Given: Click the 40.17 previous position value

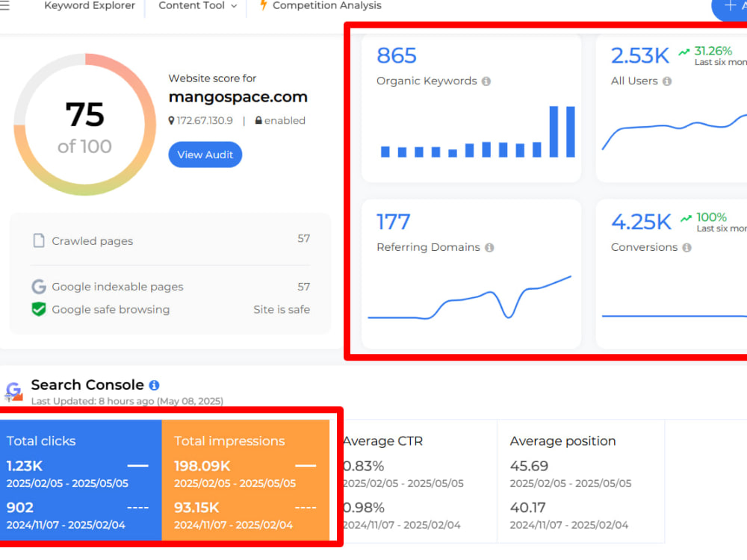Looking at the screenshot, I should (x=528, y=508).
